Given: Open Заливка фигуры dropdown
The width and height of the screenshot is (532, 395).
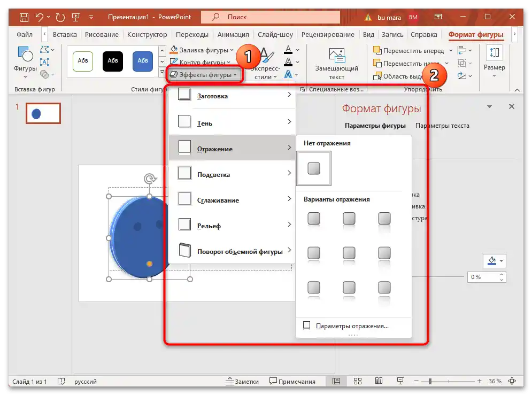Looking at the screenshot, I should click(202, 50).
